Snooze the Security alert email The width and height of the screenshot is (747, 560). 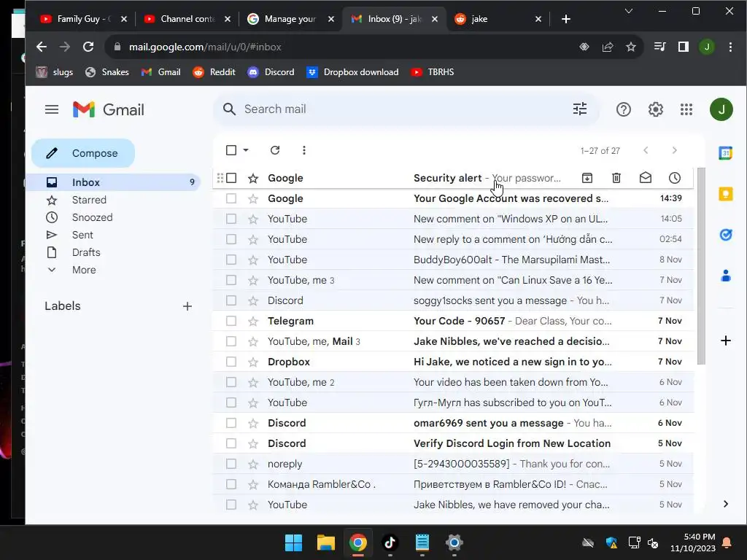tap(675, 178)
